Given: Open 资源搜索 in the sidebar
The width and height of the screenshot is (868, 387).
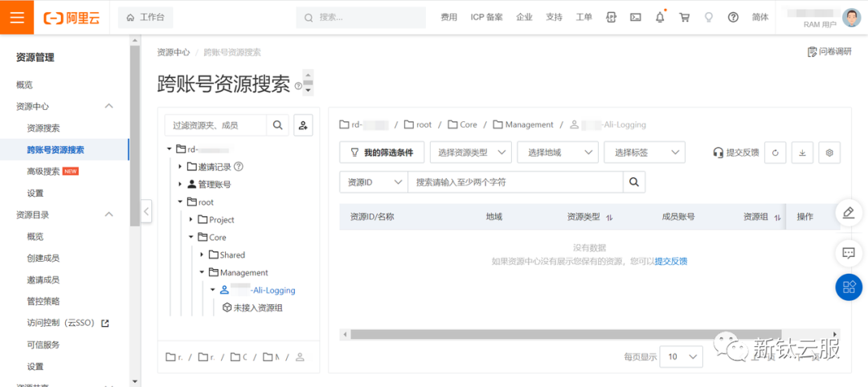Looking at the screenshot, I should coord(43,128).
